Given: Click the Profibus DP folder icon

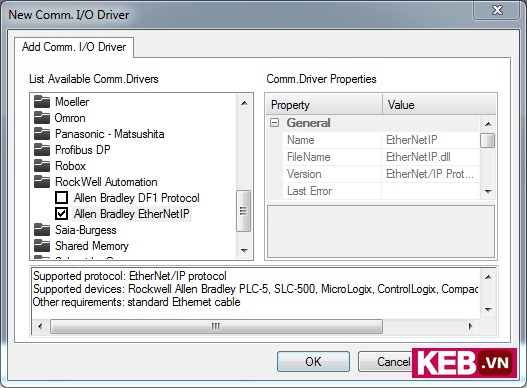Looking at the screenshot, I should [42, 150].
